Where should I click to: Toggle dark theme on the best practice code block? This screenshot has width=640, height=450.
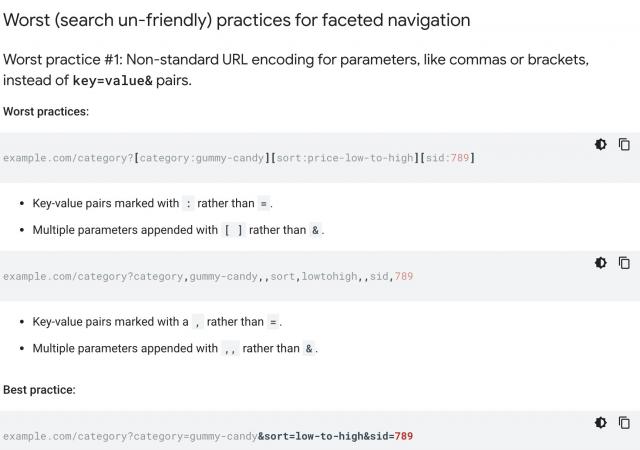click(x=600, y=423)
